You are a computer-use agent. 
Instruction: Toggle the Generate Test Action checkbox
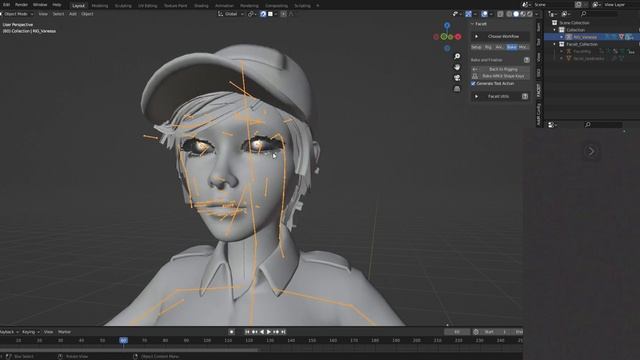pyautogui.click(x=473, y=83)
